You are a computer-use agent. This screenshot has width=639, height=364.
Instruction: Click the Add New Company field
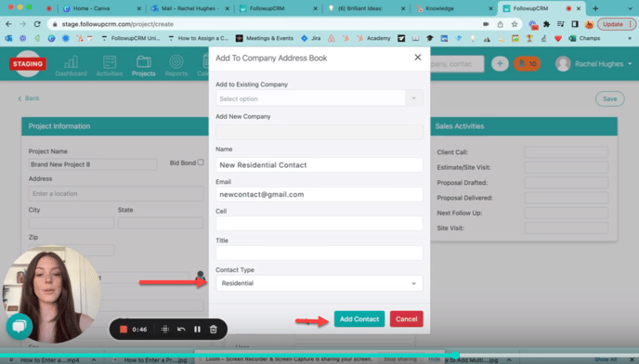click(319, 132)
